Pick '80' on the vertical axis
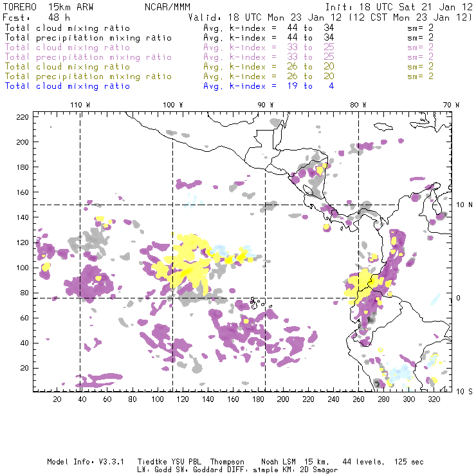Screen dimensions: 476x476 [24, 293]
